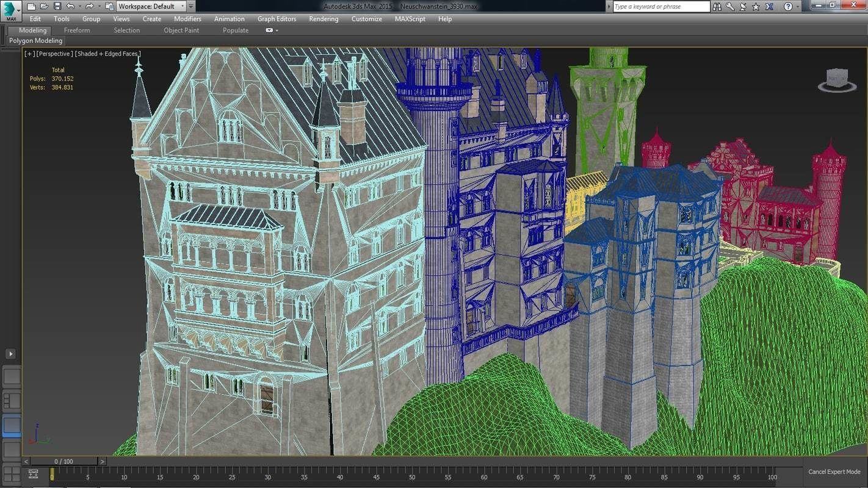Open the Create menu
Viewport: 868px width, 488px height.
(x=152, y=19)
